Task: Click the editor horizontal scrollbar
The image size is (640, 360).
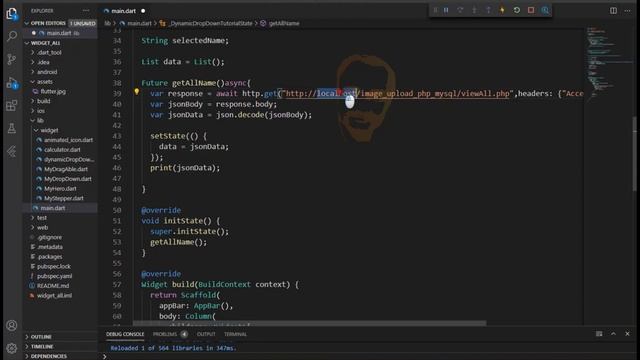Action: point(310,323)
